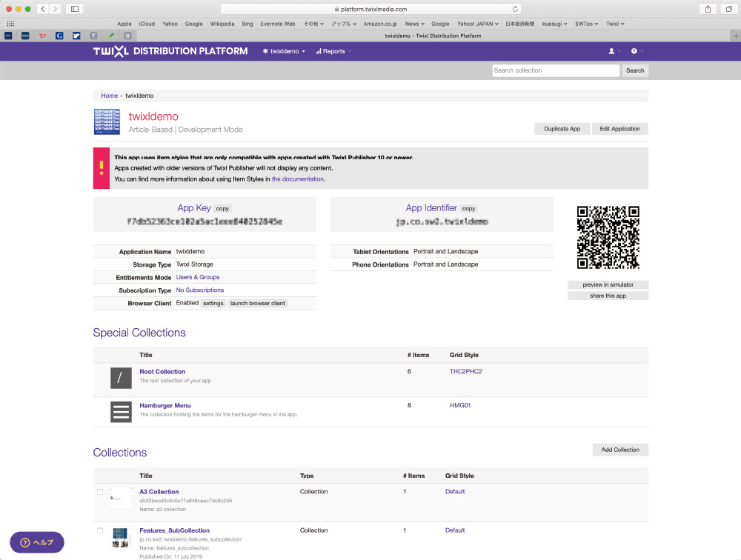Copy the App Key
Image resolution: width=741 pixels, height=560 pixels.
tap(222, 208)
